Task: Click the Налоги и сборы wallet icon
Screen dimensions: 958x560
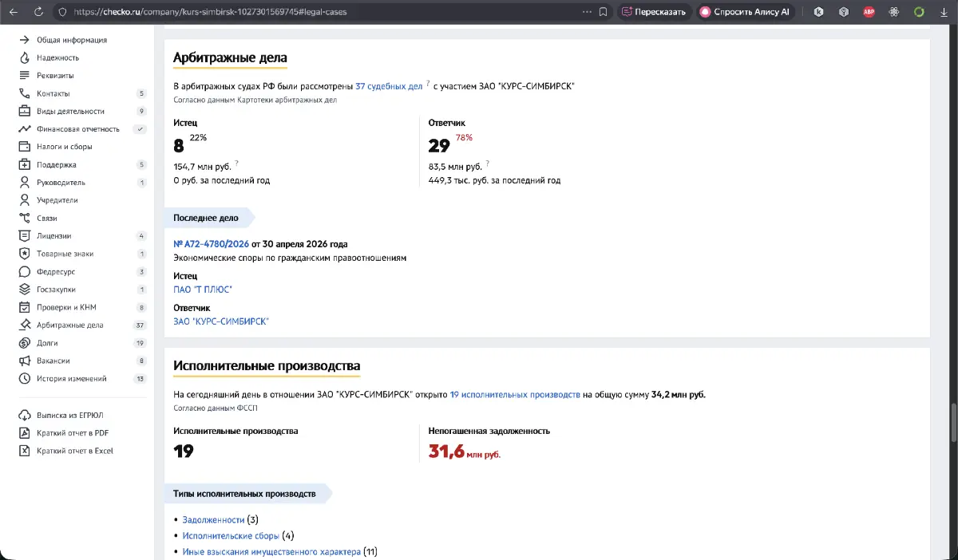Action: coord(23,147)
